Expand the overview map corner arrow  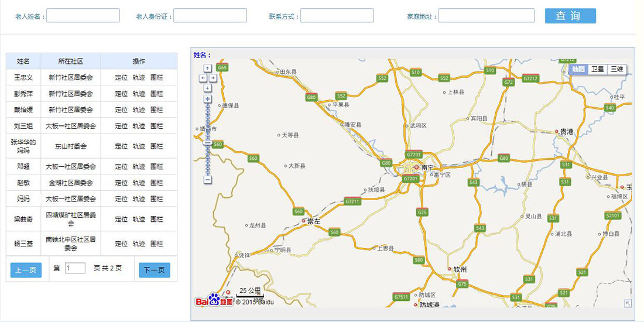pyautogui.click(x=628, y=303)
